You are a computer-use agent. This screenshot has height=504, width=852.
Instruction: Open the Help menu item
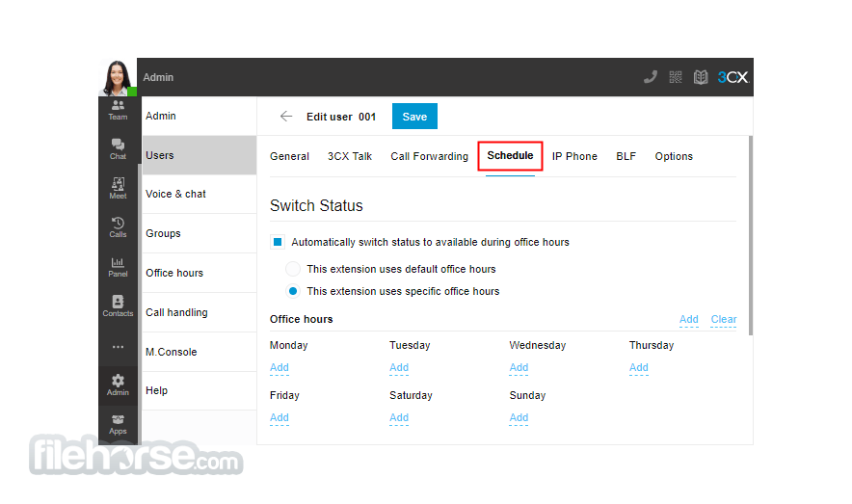coord(199,390)
